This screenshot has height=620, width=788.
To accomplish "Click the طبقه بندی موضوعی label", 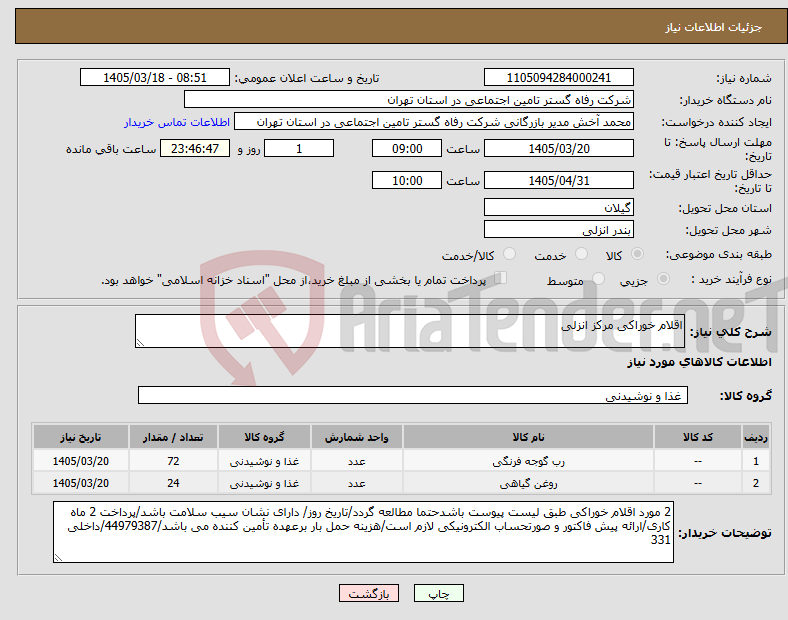I will pyautogui.click(x=719, y=254).
